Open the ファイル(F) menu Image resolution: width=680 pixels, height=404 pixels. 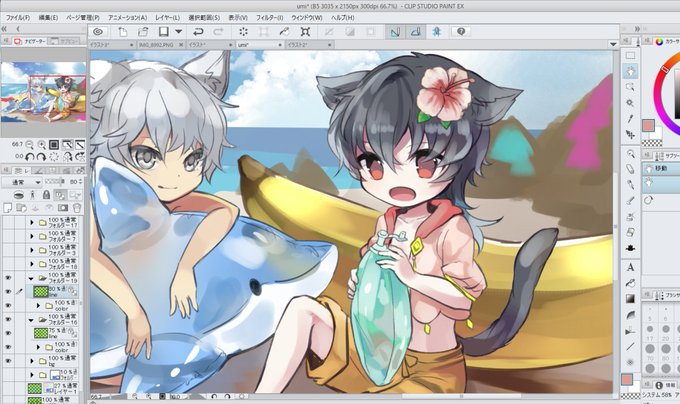(17, 18)
